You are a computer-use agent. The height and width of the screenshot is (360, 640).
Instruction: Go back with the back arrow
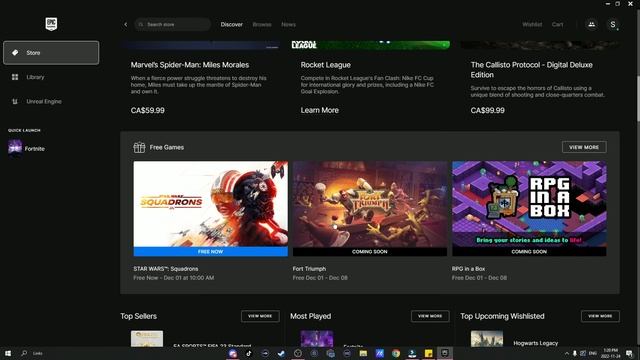126,24
